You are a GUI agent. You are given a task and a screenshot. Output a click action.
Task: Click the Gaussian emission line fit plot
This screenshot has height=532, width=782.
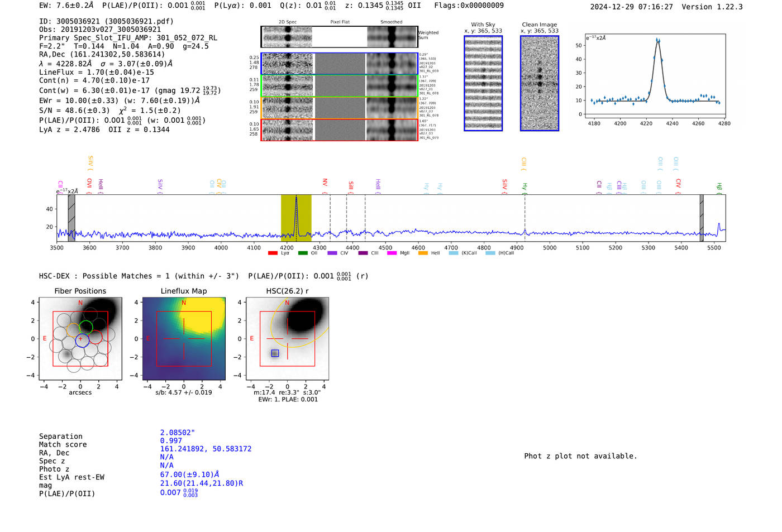point(655,76)
